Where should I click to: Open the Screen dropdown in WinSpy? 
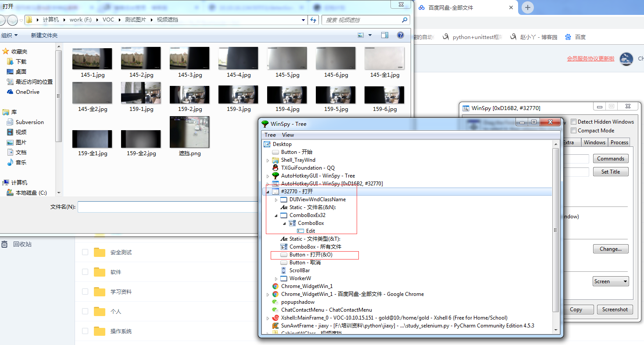pyautogui.click(x=611, y=281)
